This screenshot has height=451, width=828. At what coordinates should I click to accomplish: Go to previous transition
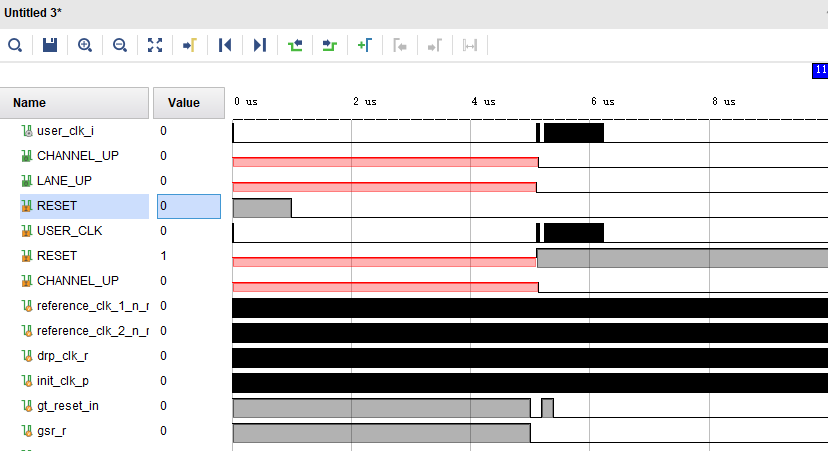click(295, 45)
